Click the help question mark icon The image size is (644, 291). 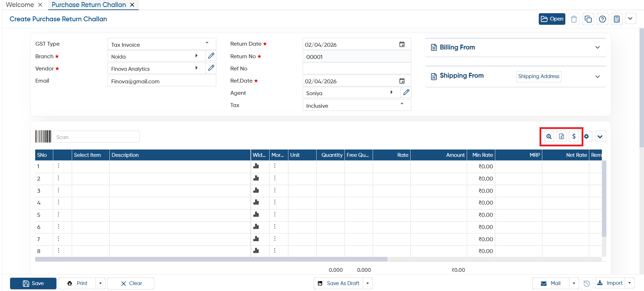tap(602, 19)
